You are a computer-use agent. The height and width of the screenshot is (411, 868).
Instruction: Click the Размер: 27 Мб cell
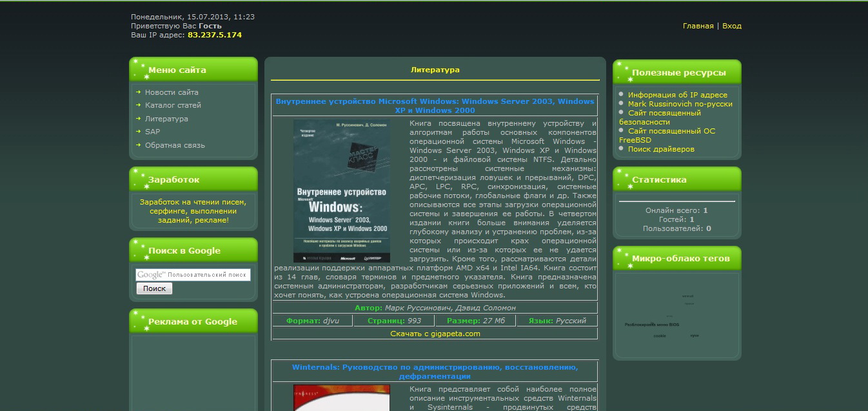coord(476,321)
